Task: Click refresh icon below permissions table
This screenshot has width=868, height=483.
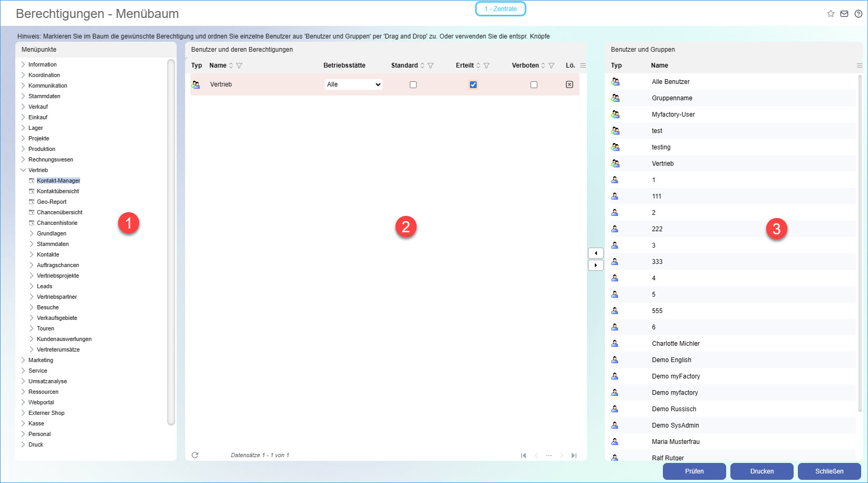Action: coord(195,455)
